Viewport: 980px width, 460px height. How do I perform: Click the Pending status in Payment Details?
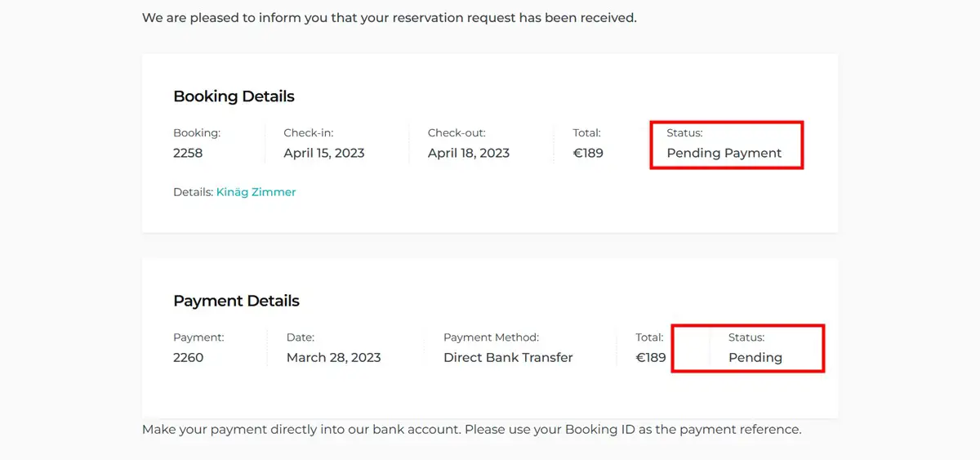coord(755,357)
